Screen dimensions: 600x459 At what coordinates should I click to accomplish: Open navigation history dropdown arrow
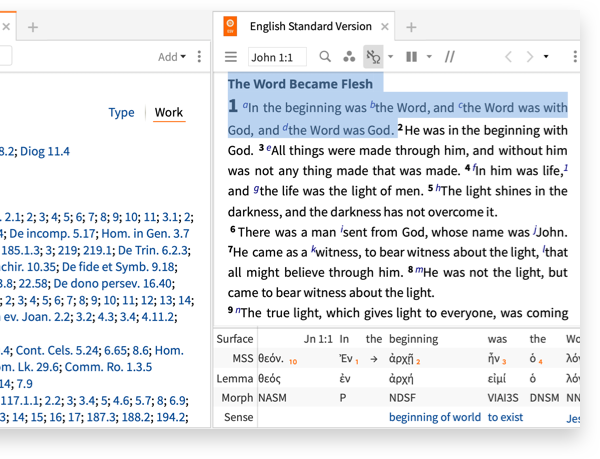pyautogui.click(x=546, y=57)
